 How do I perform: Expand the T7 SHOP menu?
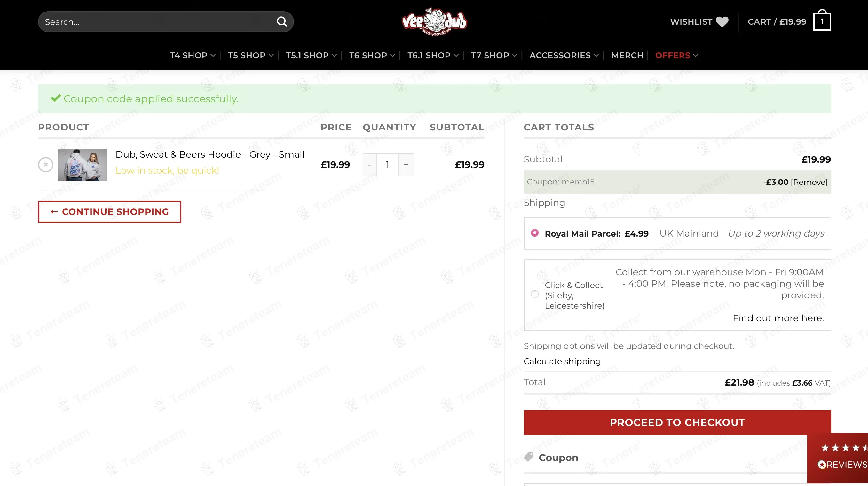pyautogui.click(x=494, y=55)
